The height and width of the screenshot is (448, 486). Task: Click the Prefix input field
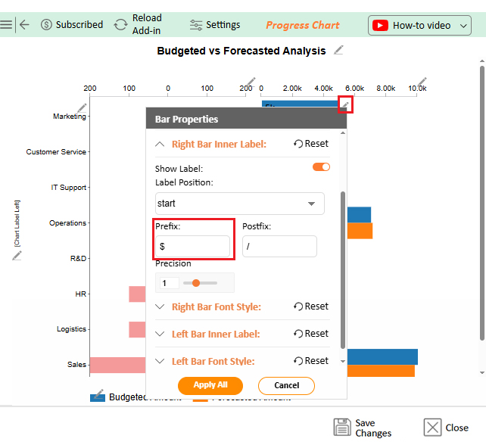coord(192,247)
